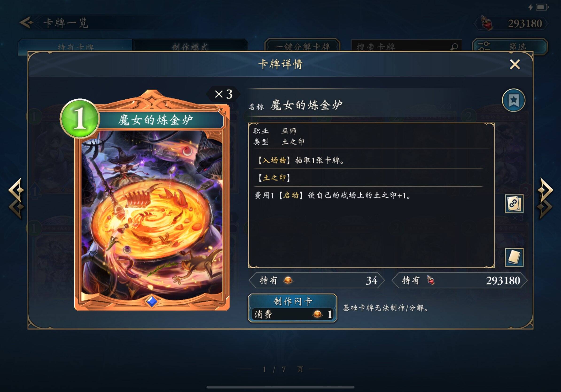Click the red vial counter showing 293180 at top
This screenshot has width=561, height=392.
coord(511,23)
